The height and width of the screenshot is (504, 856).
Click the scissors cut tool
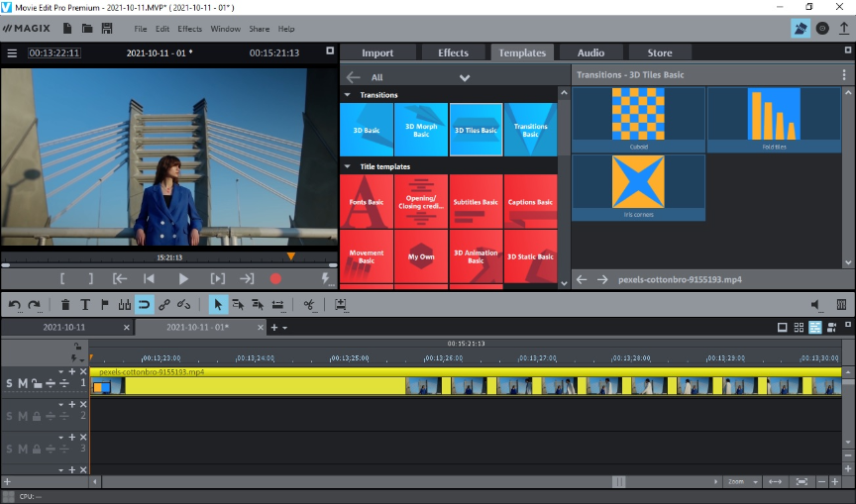click(x=309, y=305)
